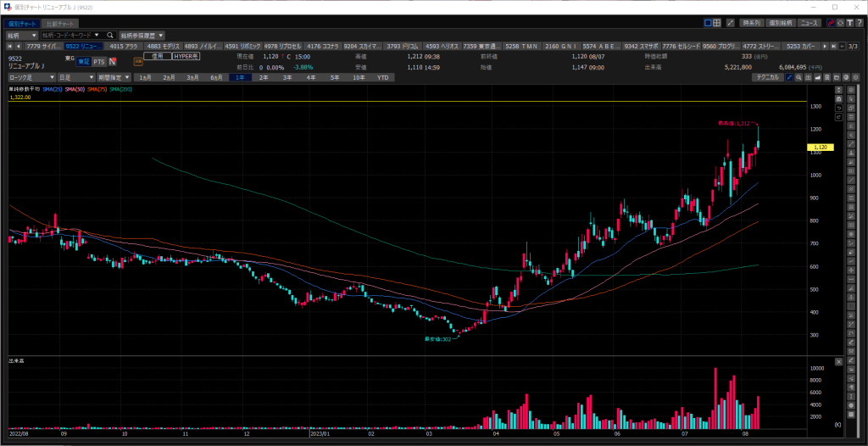Select single chart layout icon
The image size is (868, 446).
pos(708,23)
